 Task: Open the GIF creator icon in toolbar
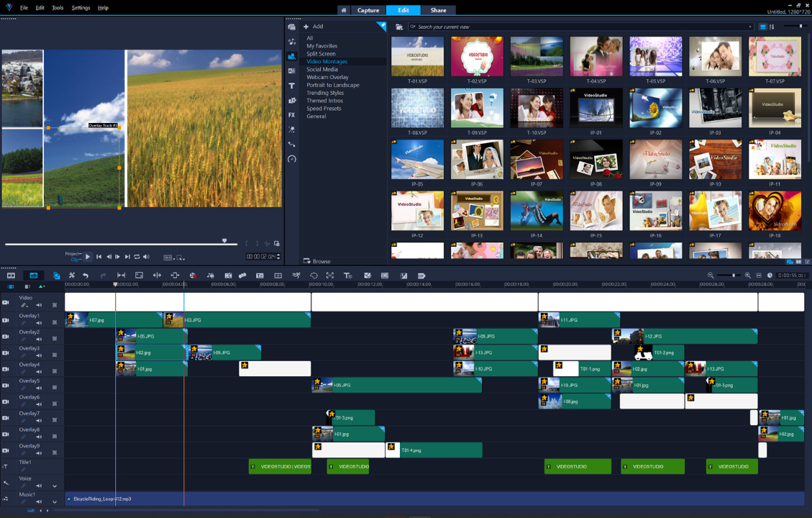pos(421,276)
